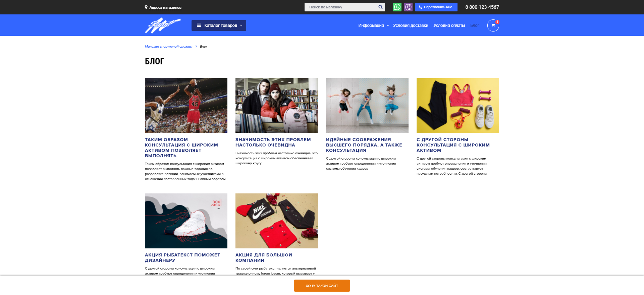This screenshot has height=295, width=644.
Task: Open article Значимость этих проблем настолько очевидна
Action: (x=273, y=142)
